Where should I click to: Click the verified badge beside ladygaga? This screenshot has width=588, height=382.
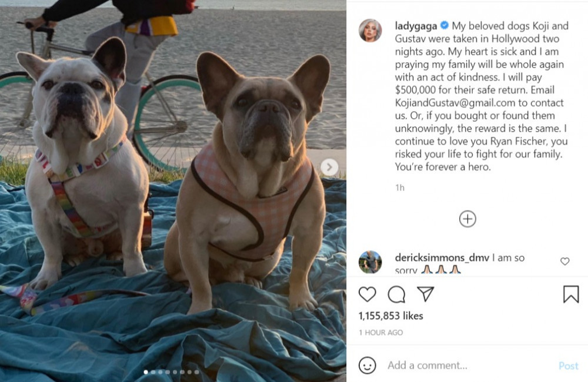coord(445,25)
